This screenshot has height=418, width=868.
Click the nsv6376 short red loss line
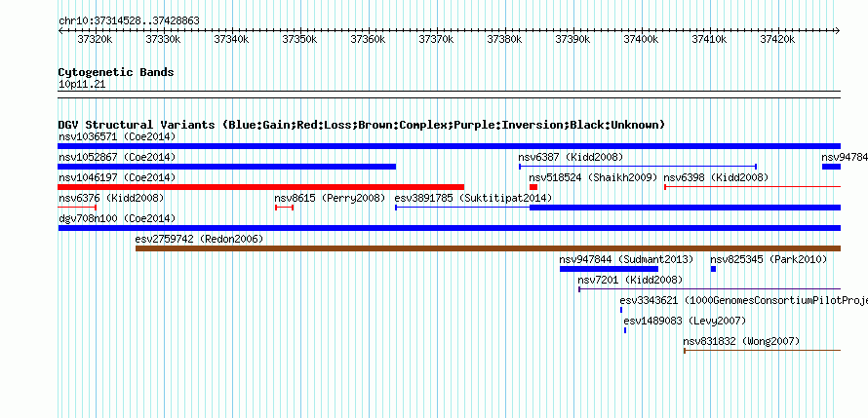(77, 208)
